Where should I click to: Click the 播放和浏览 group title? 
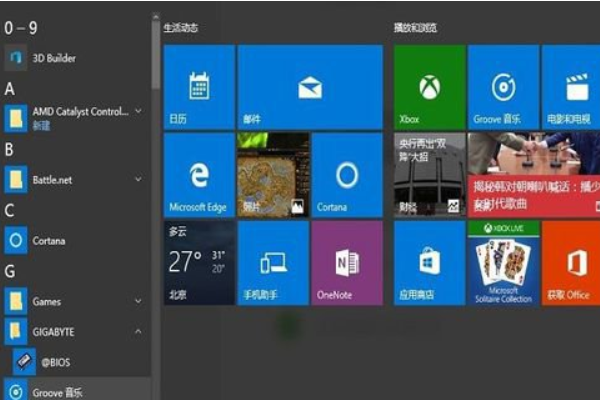416,28
